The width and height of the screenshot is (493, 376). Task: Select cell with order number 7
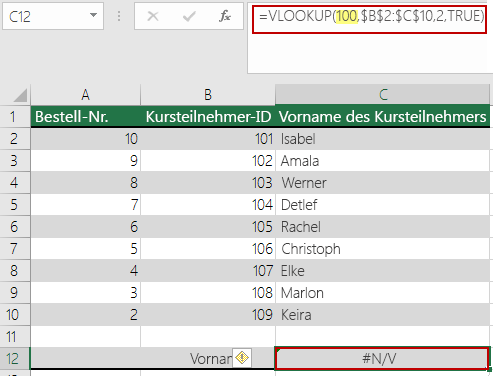click(x=86, y=205)
